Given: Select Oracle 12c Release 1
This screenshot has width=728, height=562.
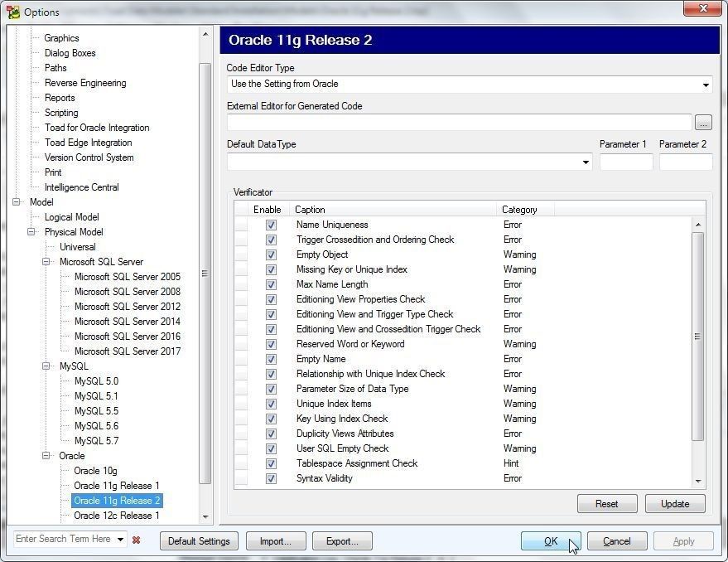Looking at the screenshot, I should click(x=117, y=516).
